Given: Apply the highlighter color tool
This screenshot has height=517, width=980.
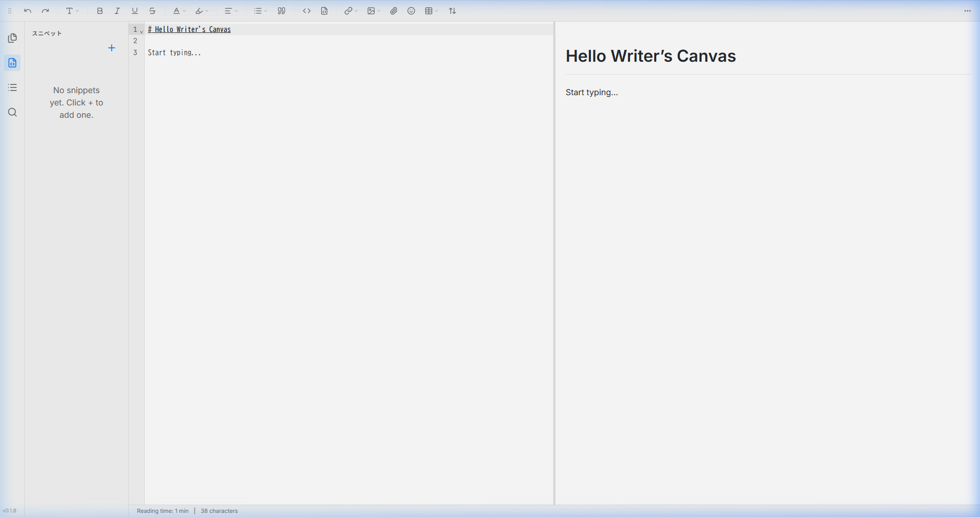Looking at the screenshot, I should point(199,11).
